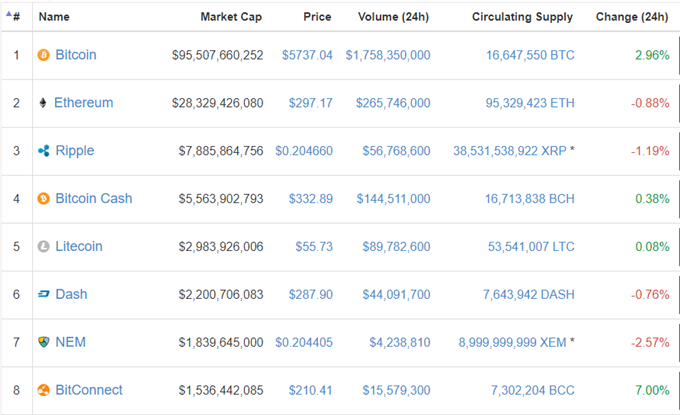Click the Ripple logo icon

tap(43, 151)
